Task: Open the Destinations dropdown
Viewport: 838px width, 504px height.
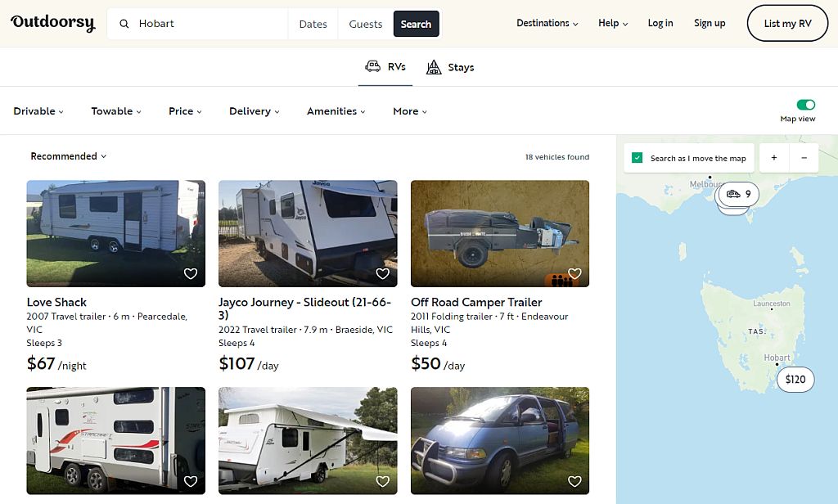Action: [547, 23]
